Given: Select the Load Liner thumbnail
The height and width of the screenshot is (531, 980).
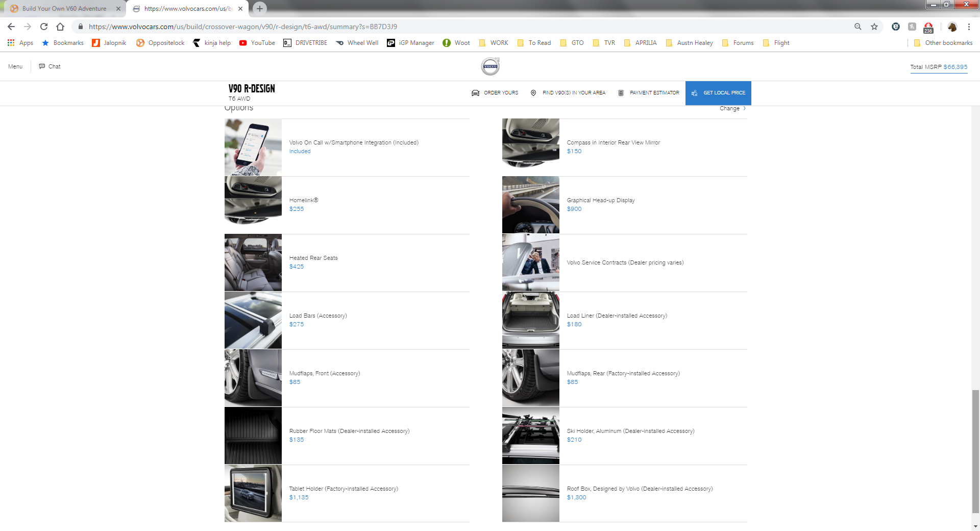Looking at the screenshot, I should coord(531,320).
